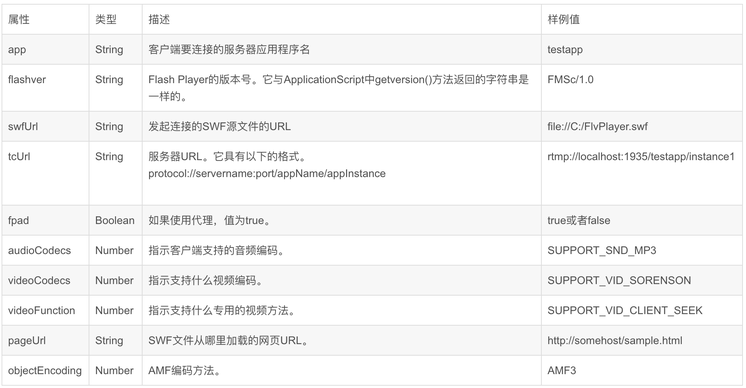Click the sample value 'testapp'

(x=565, y=49)
